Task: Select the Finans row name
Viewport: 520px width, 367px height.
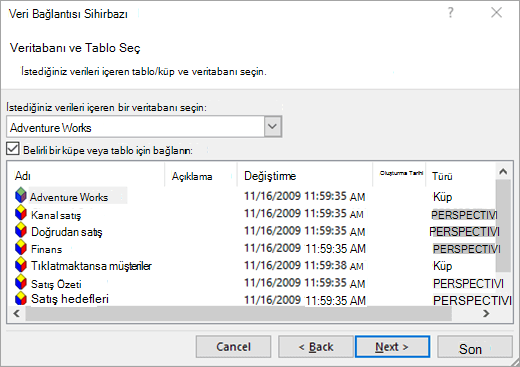Action: (47, 249)
